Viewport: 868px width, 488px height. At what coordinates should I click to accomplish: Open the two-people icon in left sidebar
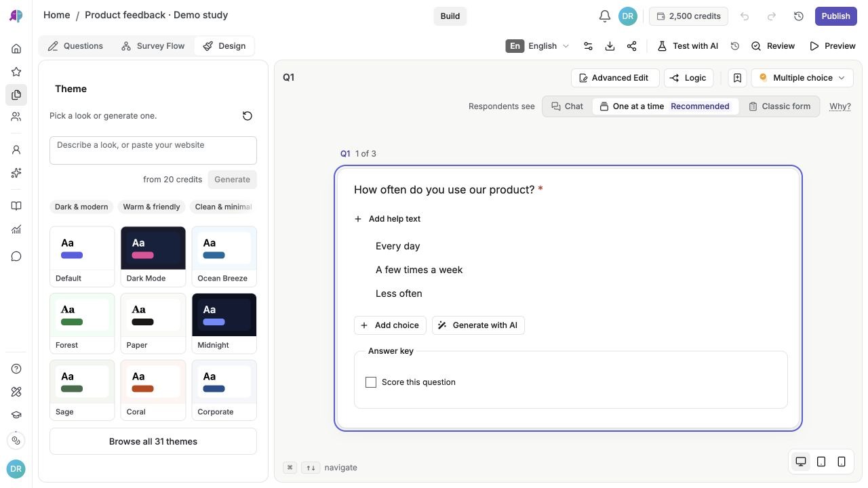pos(16,117)
